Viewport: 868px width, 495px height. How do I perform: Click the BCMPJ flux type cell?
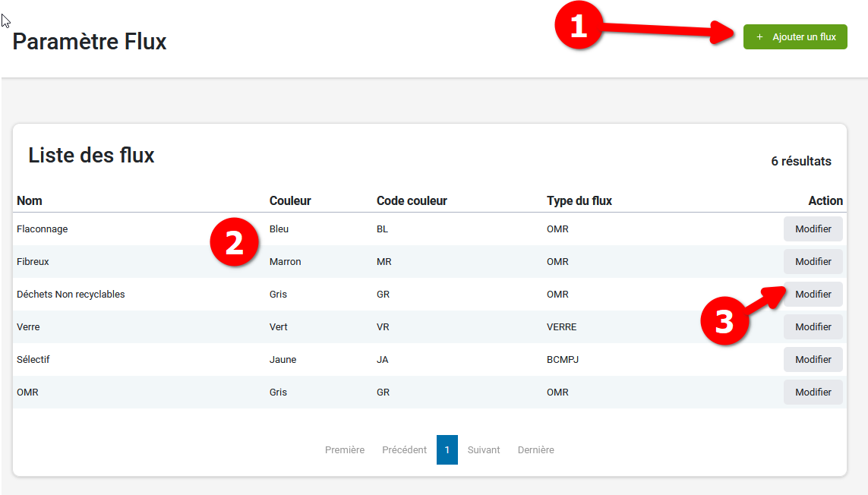[x=562, y=360]
